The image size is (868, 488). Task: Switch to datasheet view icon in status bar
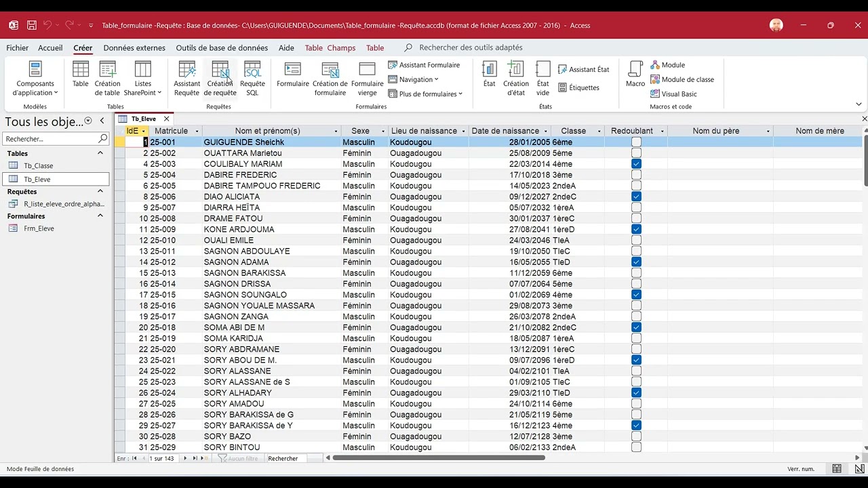(x=837, y=469)
